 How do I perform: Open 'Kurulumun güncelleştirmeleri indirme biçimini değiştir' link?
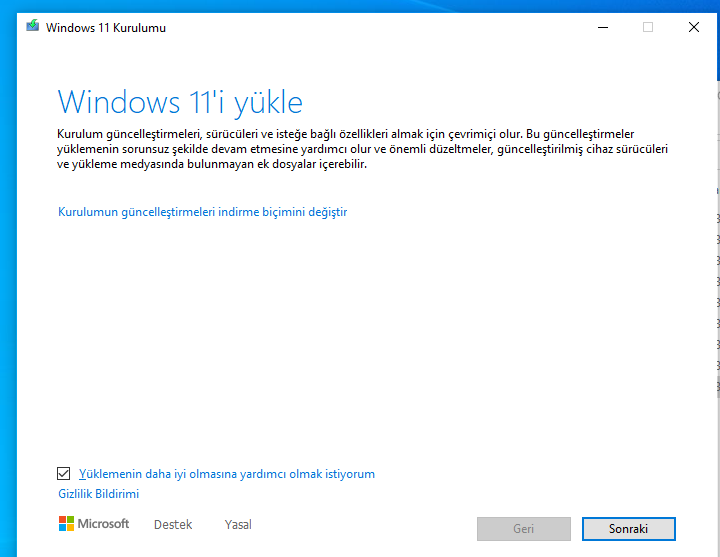coord(202,212)
